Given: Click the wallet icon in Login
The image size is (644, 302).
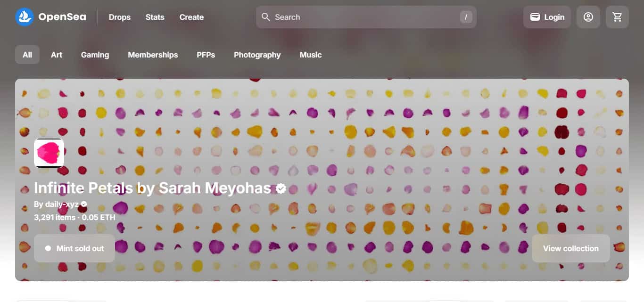Looking at the screenshot, I should (x=535, y=17).
